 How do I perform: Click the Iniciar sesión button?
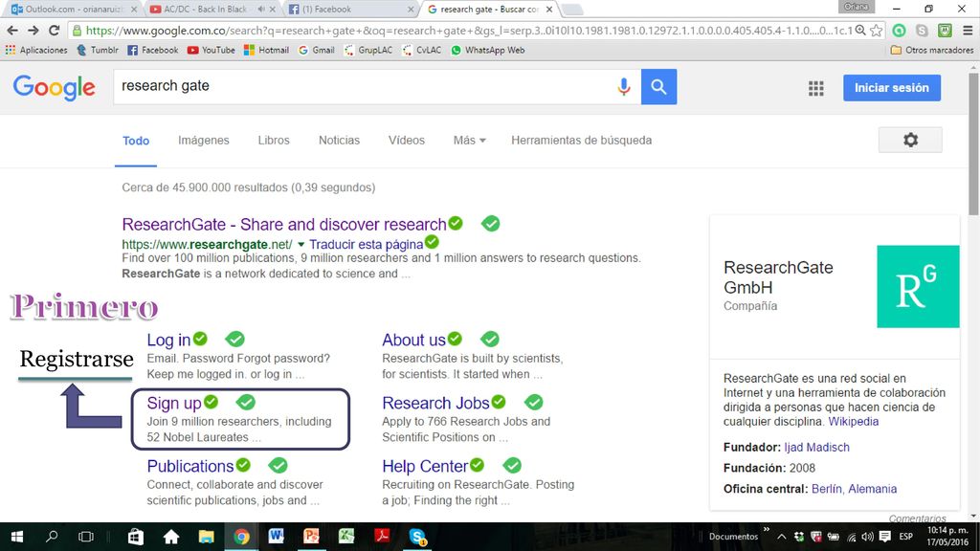point(892,87)
